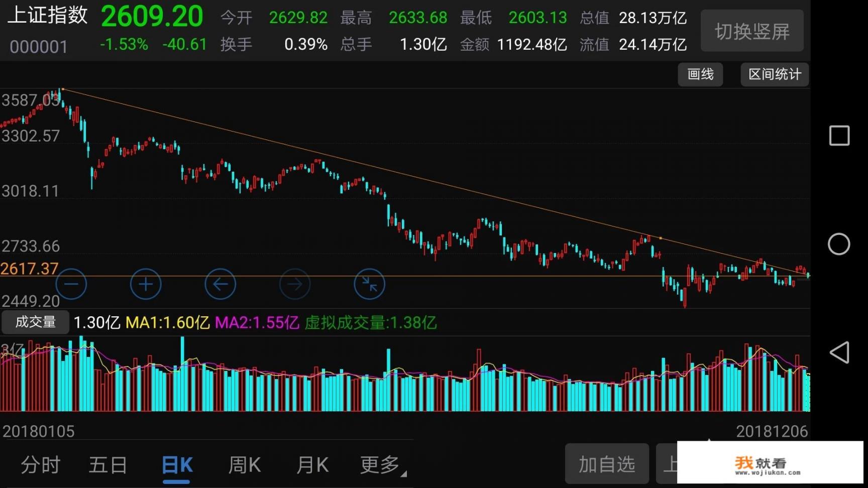Select the 日K tab
Screen dimensions: 868x488
(x=177, y=465)
